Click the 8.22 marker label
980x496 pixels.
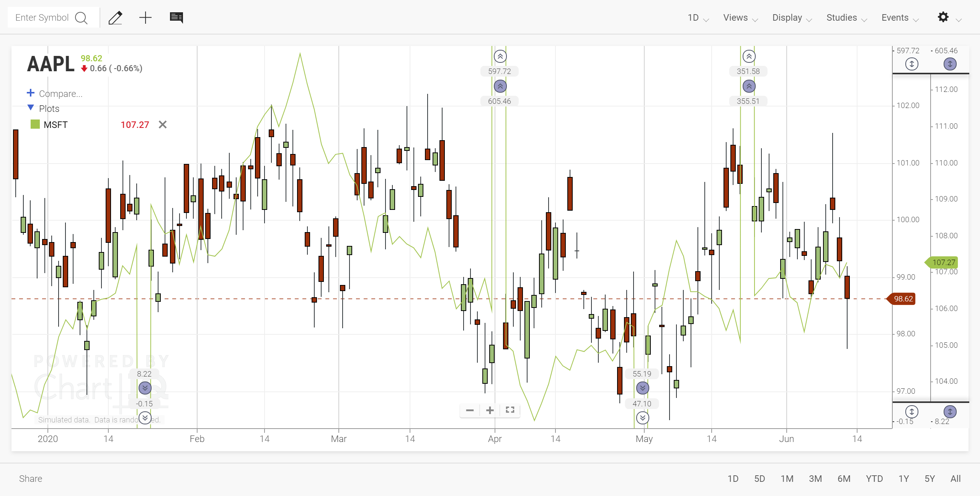click(144, 374)
